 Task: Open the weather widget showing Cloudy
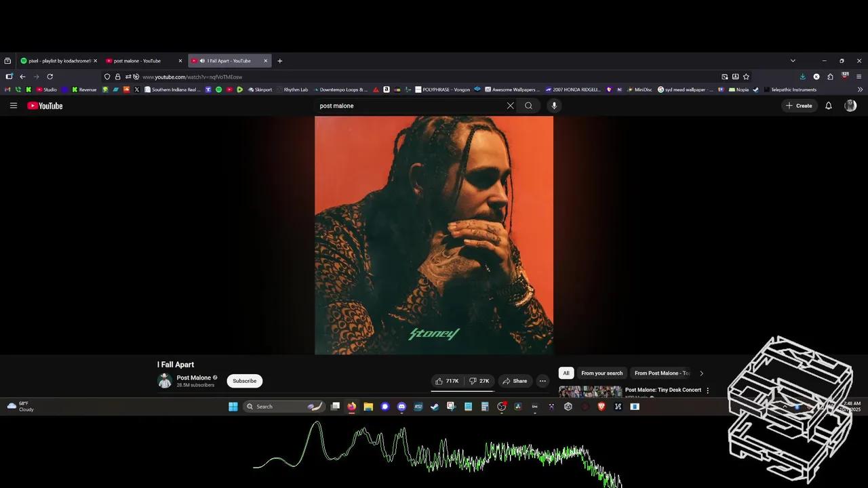tap(20, 407)
